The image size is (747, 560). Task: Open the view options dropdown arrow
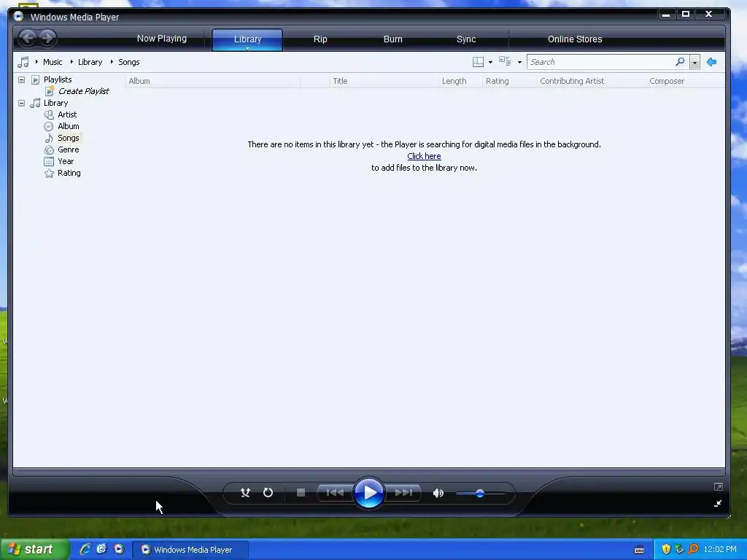point(519,63)
